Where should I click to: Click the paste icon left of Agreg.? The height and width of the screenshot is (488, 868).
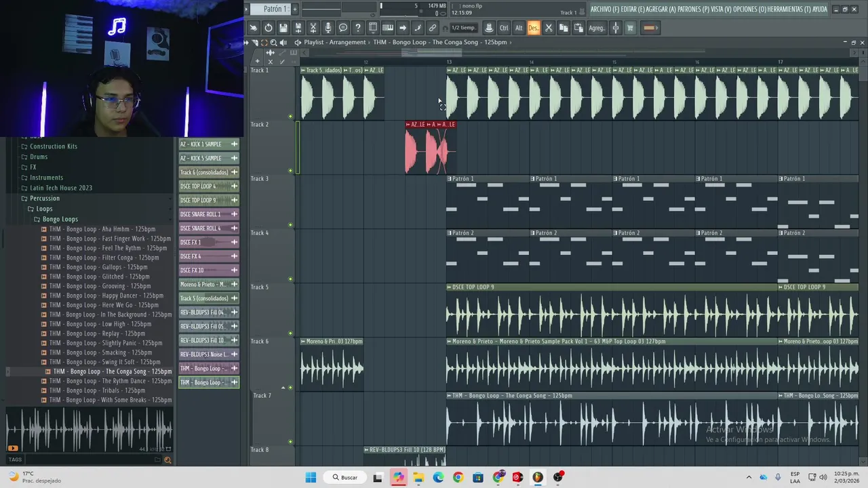click(578, 28)
